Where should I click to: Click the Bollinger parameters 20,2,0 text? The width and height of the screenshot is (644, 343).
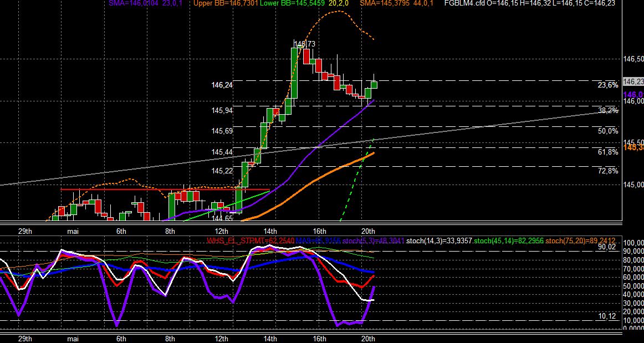[x=339, y=3]
